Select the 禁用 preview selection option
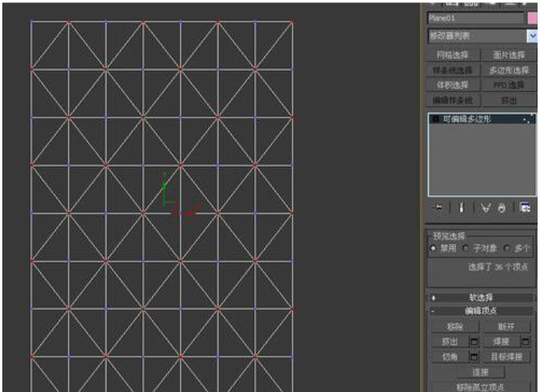 pos(433,248)
